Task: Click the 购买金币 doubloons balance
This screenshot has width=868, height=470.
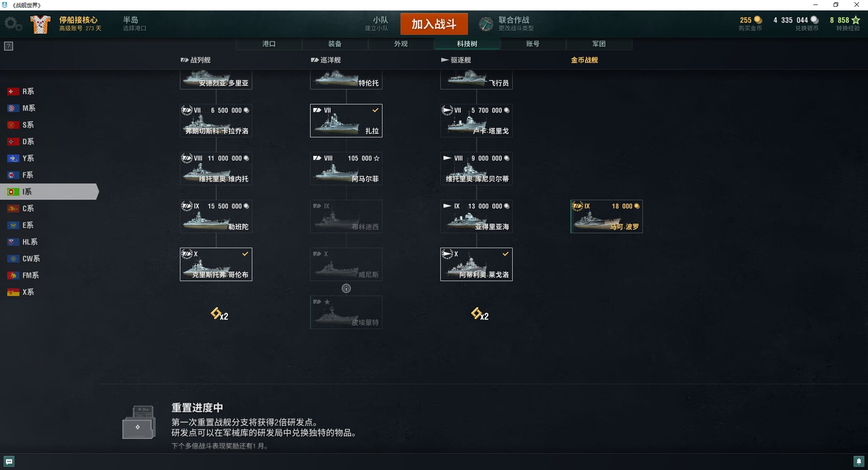Action: (750, 24)
